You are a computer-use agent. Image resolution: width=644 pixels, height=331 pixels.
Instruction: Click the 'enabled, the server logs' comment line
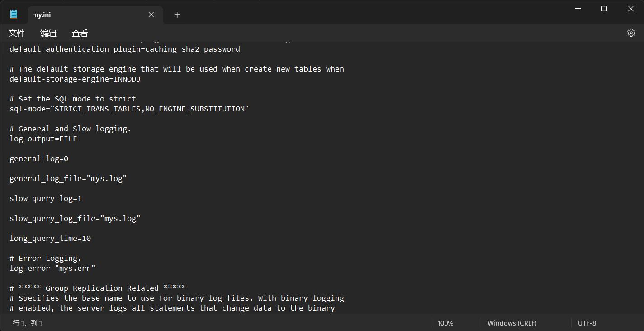(172, 308)
